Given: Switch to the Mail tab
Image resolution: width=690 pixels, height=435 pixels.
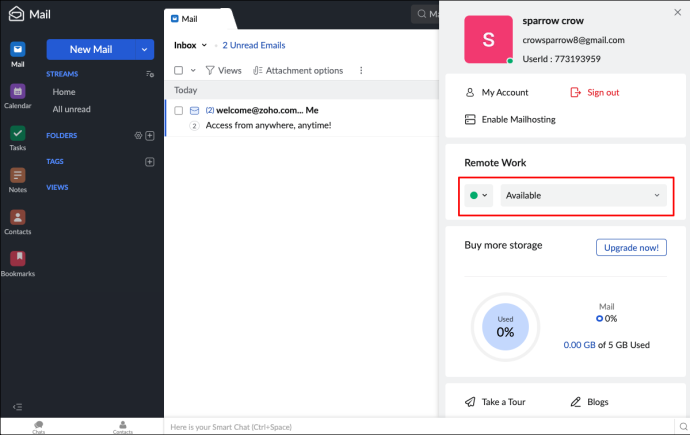Looking at the screenshot, I should click(190, 19).
